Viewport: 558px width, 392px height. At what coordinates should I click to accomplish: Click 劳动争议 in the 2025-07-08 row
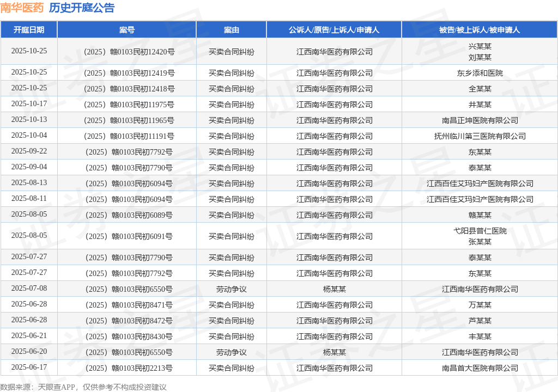[x=231, y=289]
